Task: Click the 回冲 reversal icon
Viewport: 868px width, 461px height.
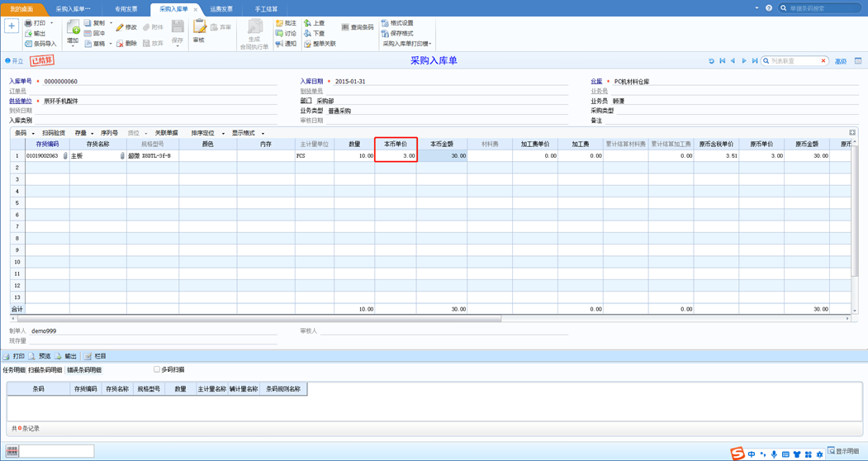Action: [88, 33]
